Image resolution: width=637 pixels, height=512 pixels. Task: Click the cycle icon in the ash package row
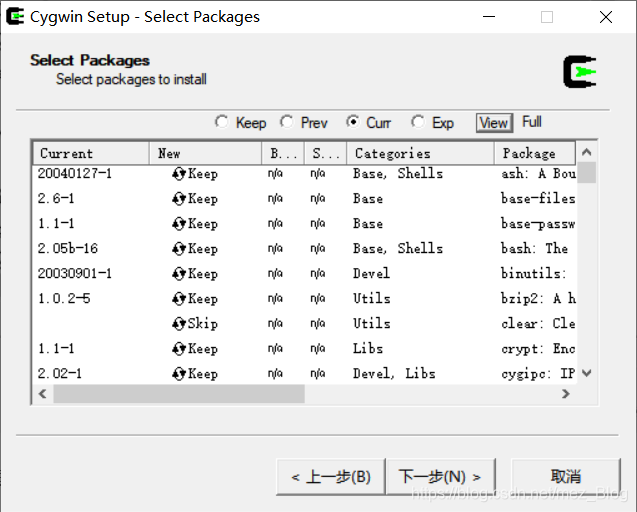click(x=179, y=174)
